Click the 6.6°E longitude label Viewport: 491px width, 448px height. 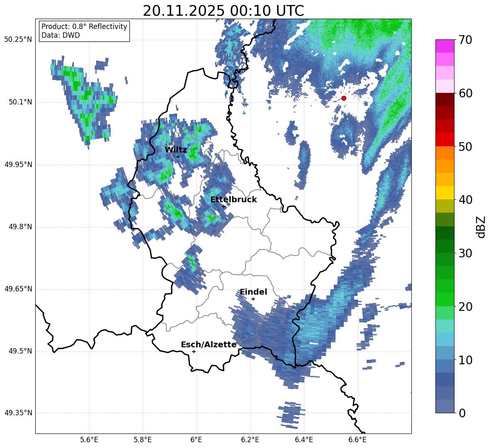[357, 440]
